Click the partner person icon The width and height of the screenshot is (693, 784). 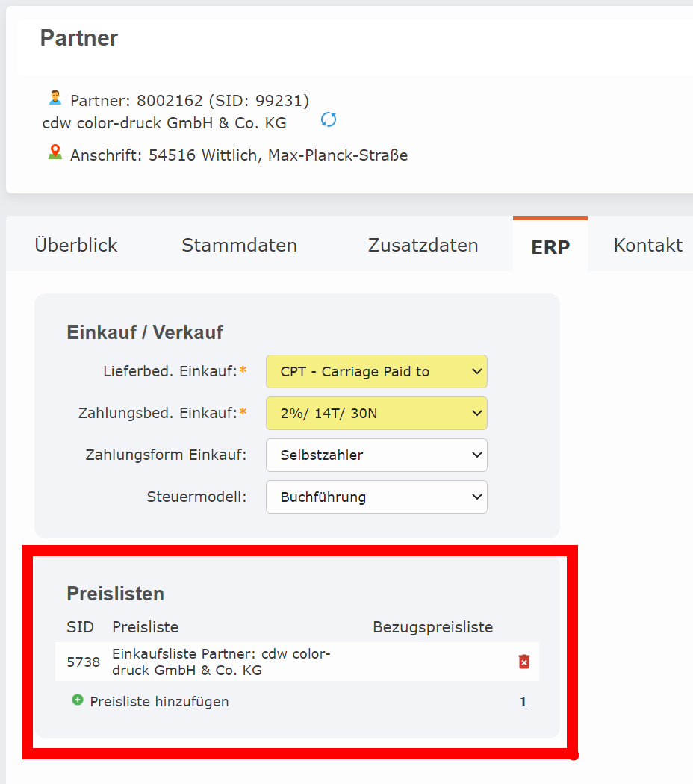point(55,96)
